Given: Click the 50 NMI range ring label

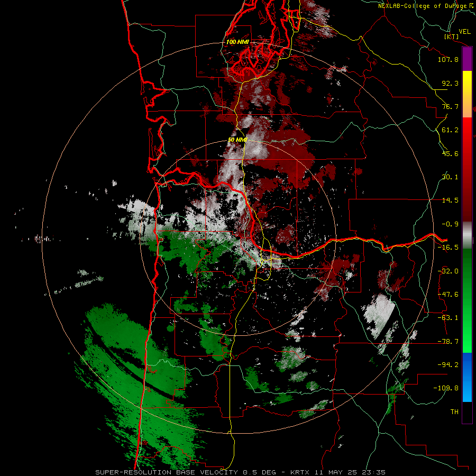Looking at the screenshot, I should click(x=237, y=140).
